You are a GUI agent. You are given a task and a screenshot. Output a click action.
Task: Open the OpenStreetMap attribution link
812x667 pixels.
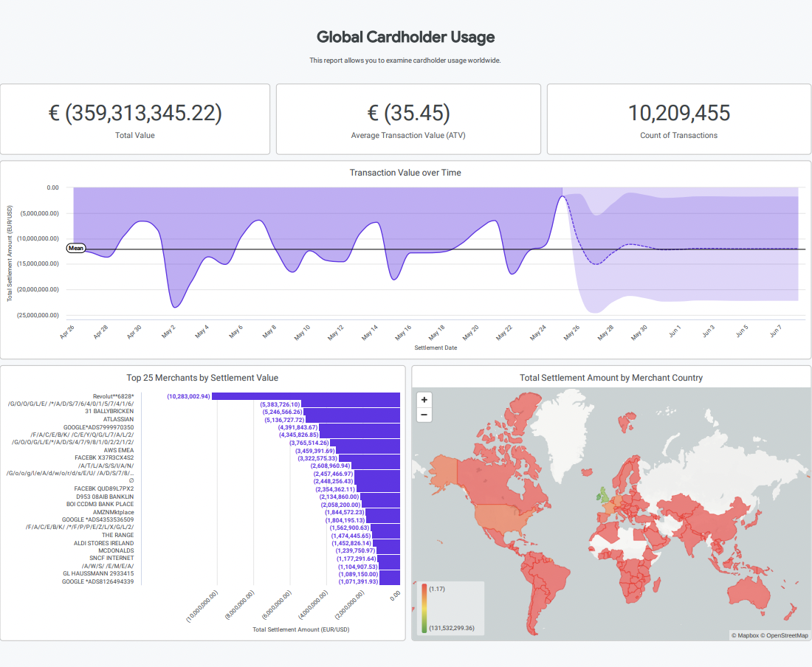pos(786,635)
